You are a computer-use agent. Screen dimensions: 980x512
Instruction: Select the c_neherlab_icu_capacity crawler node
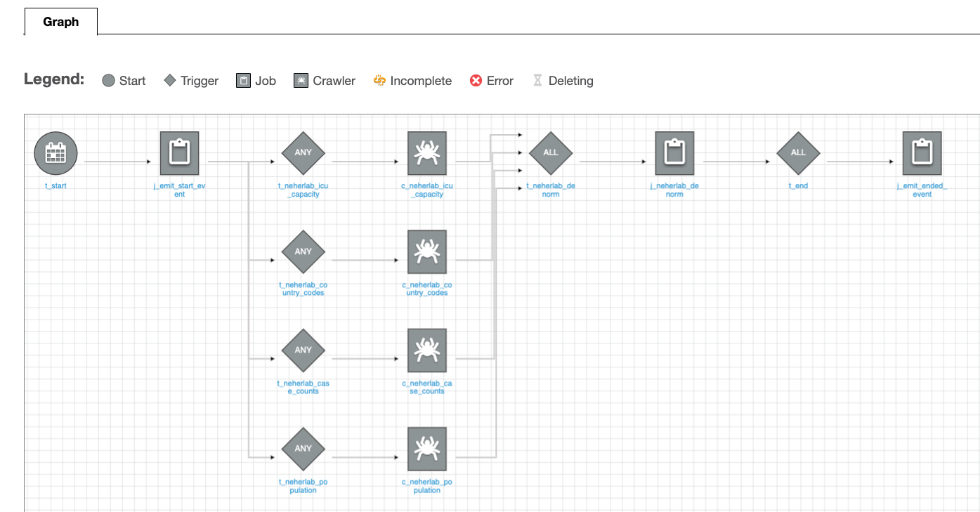(x=427, y=152)
